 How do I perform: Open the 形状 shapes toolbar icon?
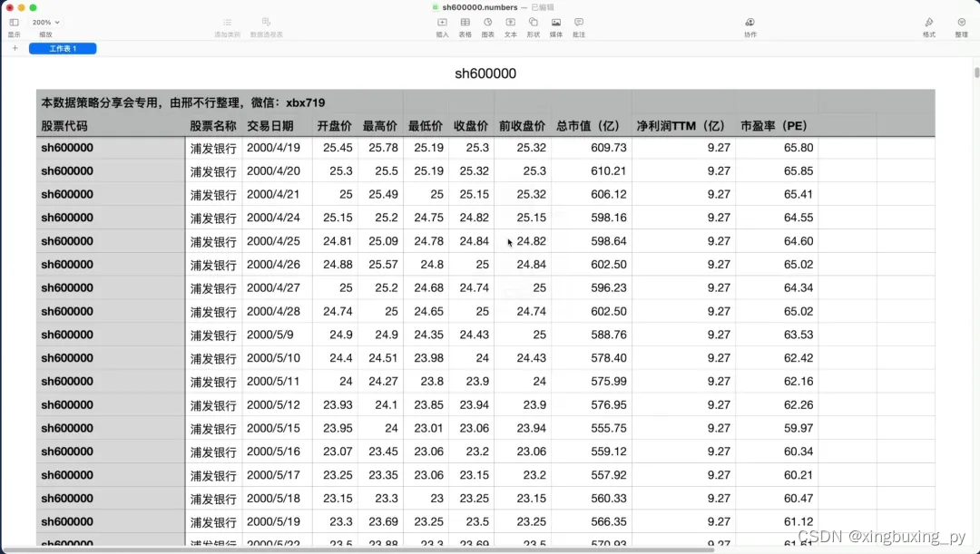tap(534, 23)
